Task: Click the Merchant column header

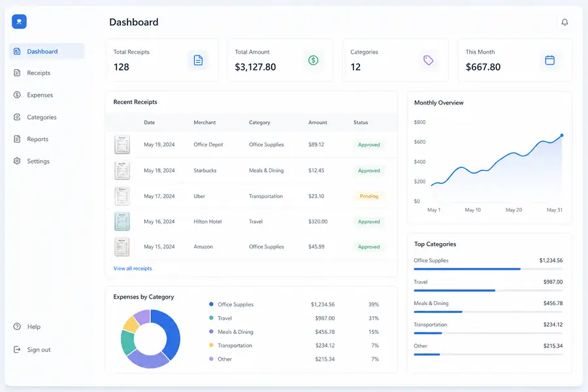Action: click(204, 122)
